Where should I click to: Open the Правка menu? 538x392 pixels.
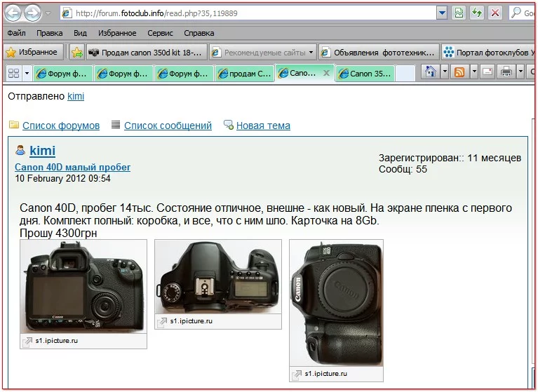click(x=49, y=33)
